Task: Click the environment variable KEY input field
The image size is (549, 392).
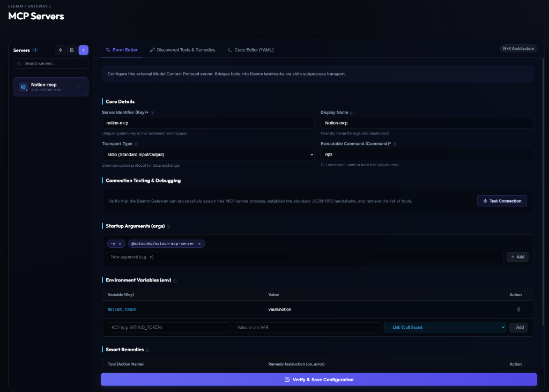Action: pos(169,327)
